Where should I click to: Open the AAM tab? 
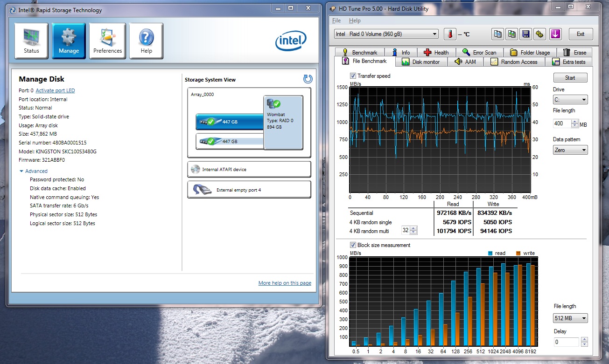click(x=465, y=62)
